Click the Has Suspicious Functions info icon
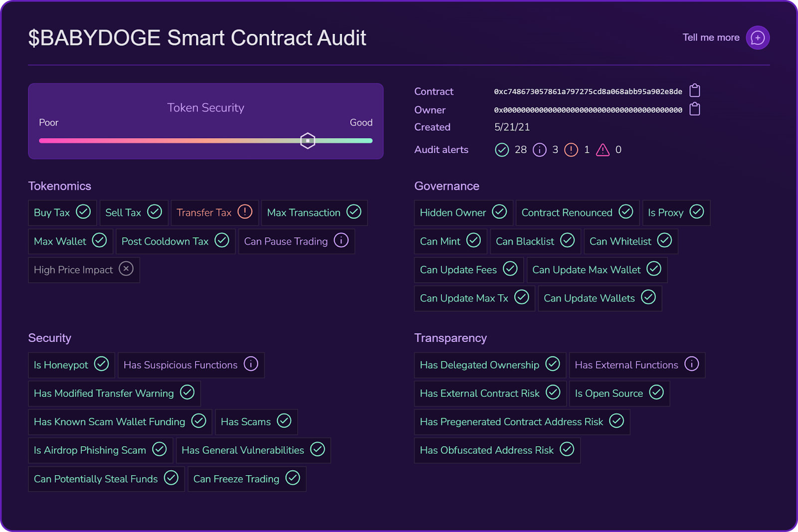 click(251, 364)
